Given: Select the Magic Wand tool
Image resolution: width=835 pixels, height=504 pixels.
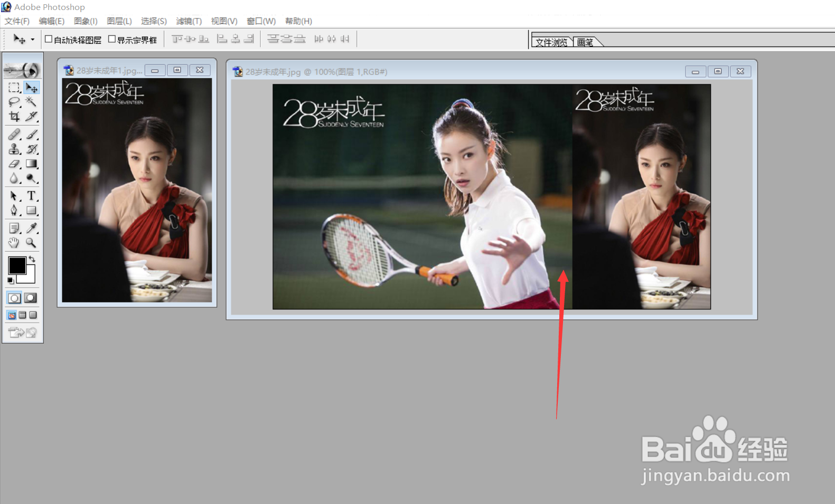Looking at the screenshot, I should pyautogui.click(x=32, y=102).
